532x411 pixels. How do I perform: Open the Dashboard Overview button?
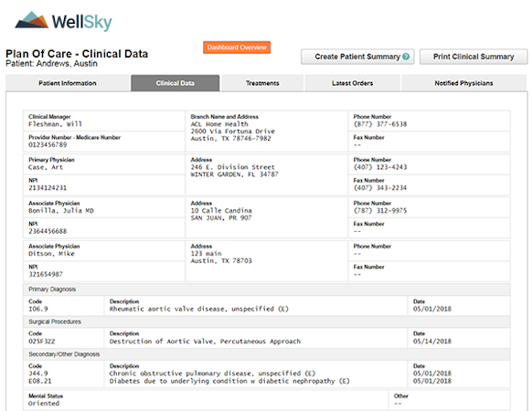tap(237, 47)
